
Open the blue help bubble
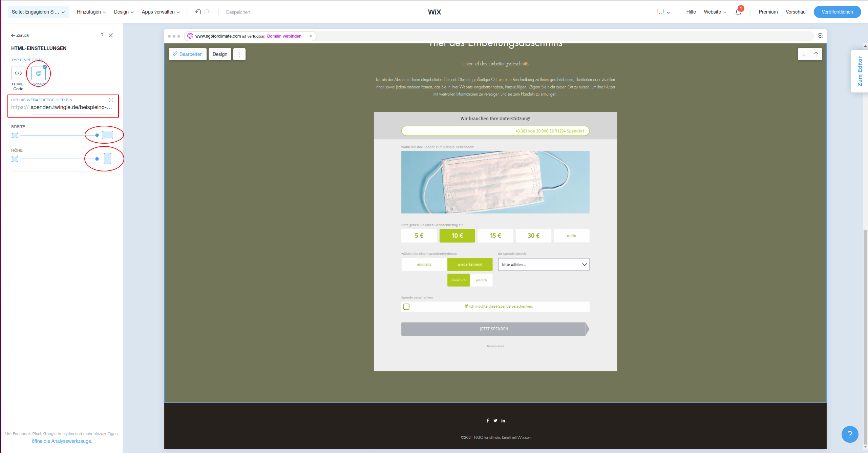850,434
